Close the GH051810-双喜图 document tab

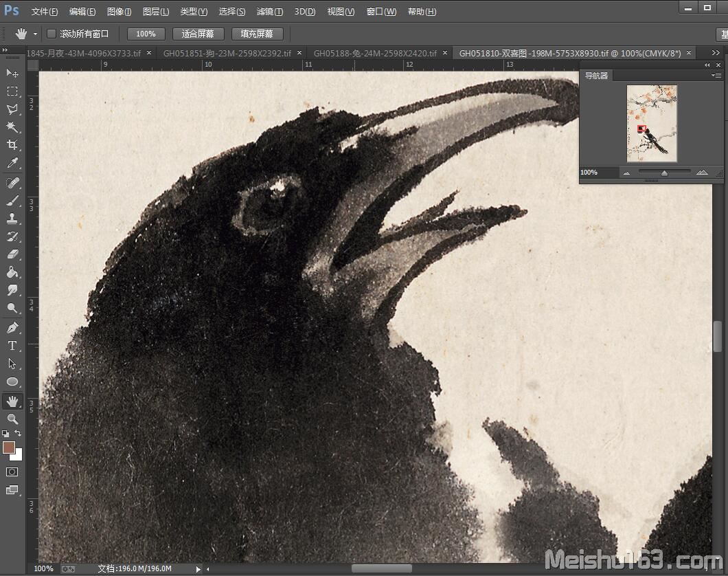(689, 52)
